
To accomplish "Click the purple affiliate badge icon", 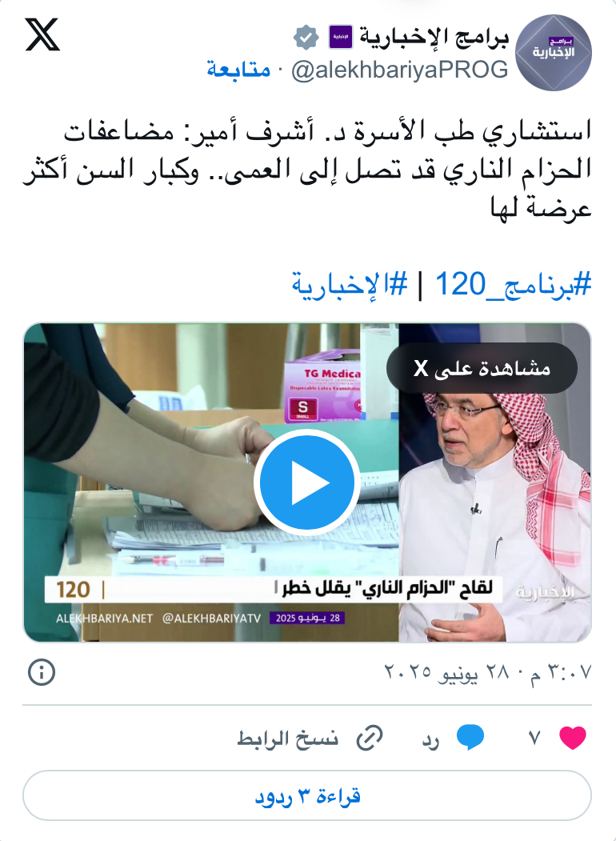I will [341, 37].
